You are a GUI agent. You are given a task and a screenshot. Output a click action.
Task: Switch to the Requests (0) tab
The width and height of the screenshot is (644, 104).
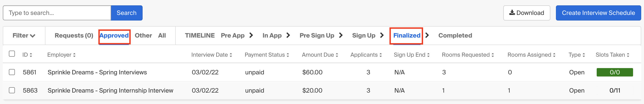(x=74, y=35)
